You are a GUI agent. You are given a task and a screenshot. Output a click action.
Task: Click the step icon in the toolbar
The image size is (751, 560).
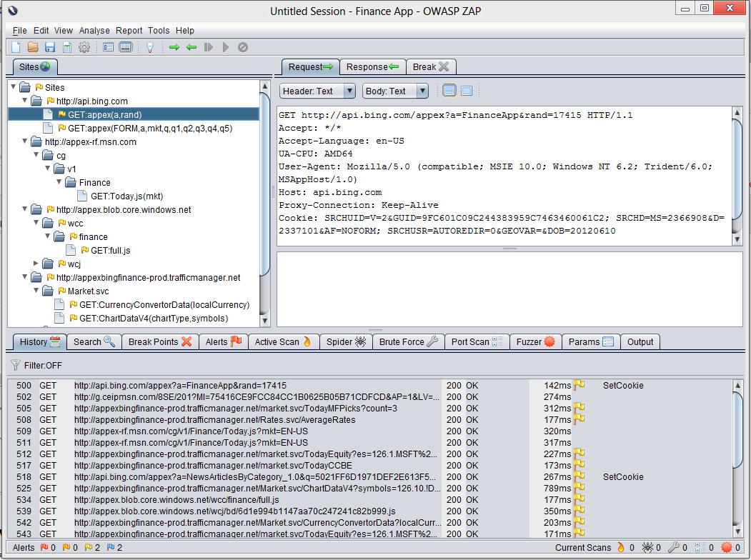209,47
